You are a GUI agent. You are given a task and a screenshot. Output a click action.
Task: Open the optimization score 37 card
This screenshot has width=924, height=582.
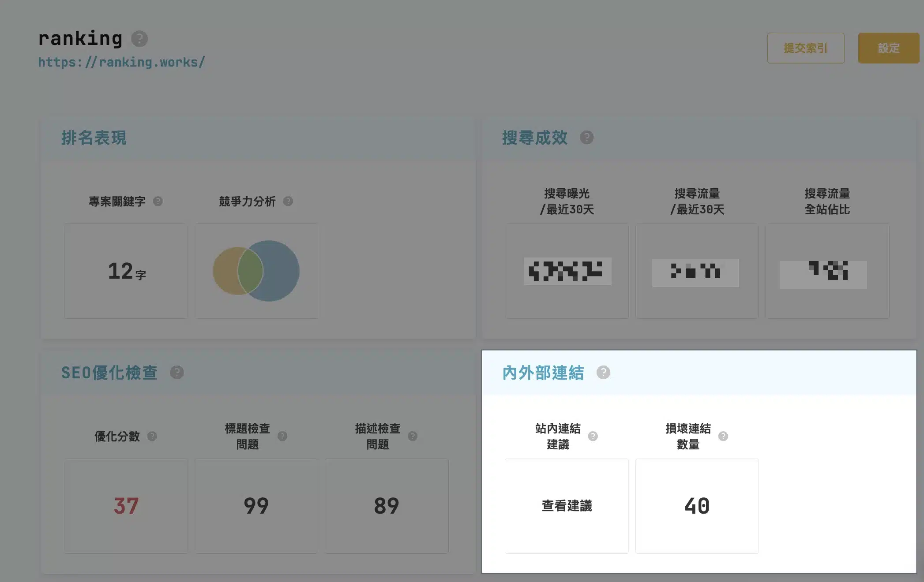click(x=126, y=506)
